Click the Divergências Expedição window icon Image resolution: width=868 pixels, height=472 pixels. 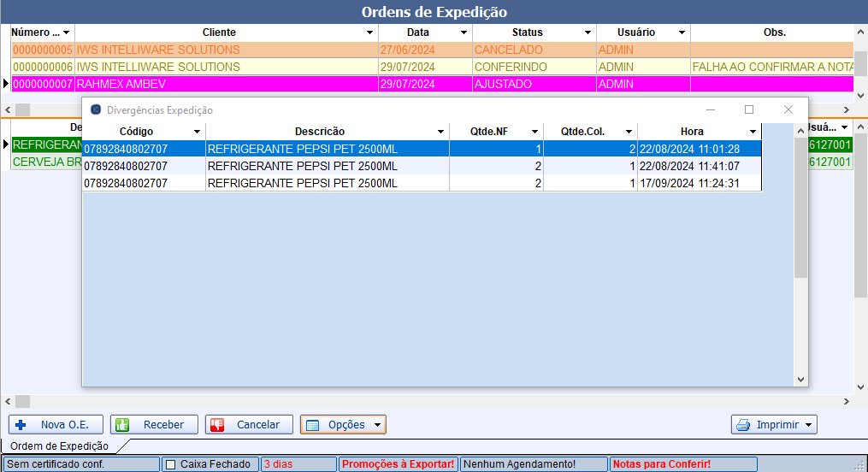coord(96,110)
